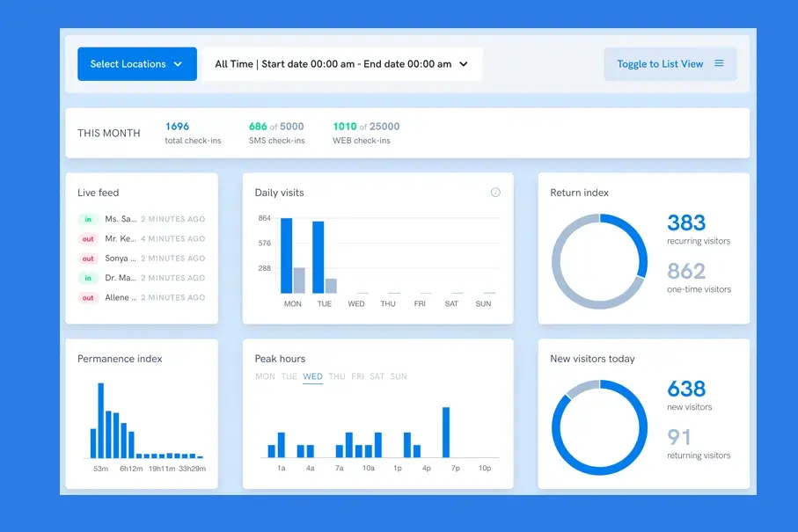Click the 'in' badge beside Dr. Ma...

click(88, 278)
